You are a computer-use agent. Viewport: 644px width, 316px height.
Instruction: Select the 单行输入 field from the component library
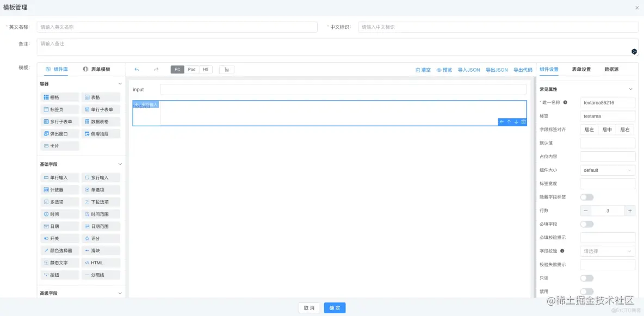pyautogui.click(x=59, y=177)
